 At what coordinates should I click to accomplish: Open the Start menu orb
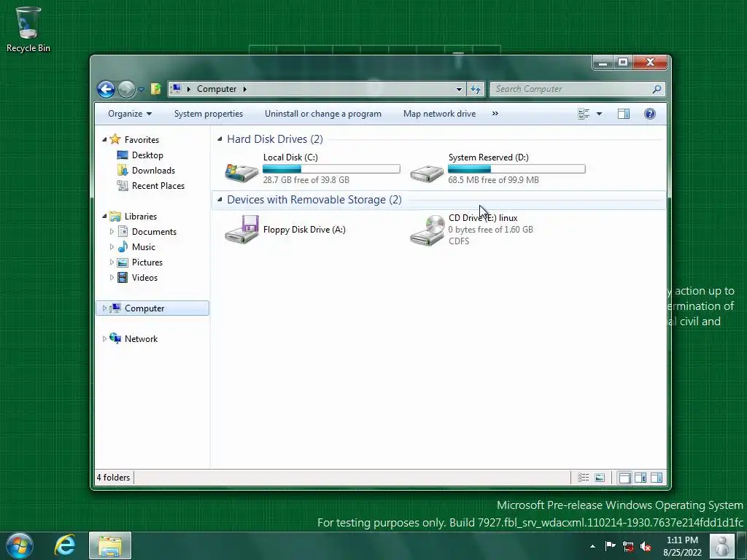pyautogui.click(x=20, y=545)
